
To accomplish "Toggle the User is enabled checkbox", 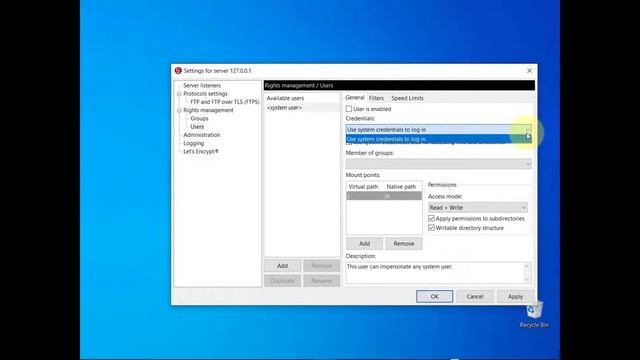I will (x=349, y=109).
